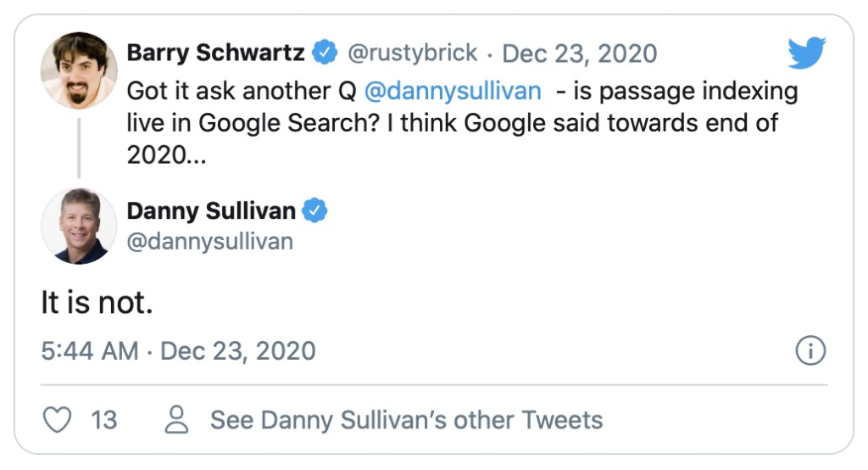Screen dimensions: 868x470
Task: Click the thread connector line between avatars
Action: click(79, 148)
